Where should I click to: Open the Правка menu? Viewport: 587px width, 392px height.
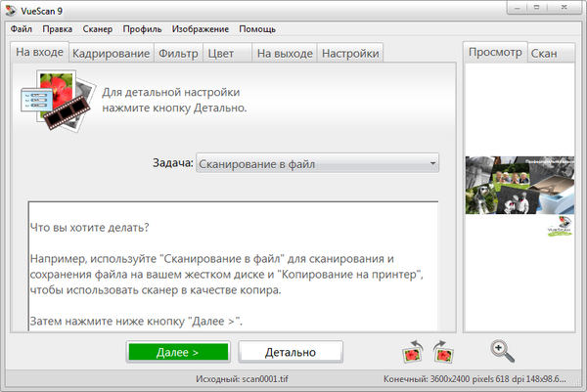[x=57, y=29]
